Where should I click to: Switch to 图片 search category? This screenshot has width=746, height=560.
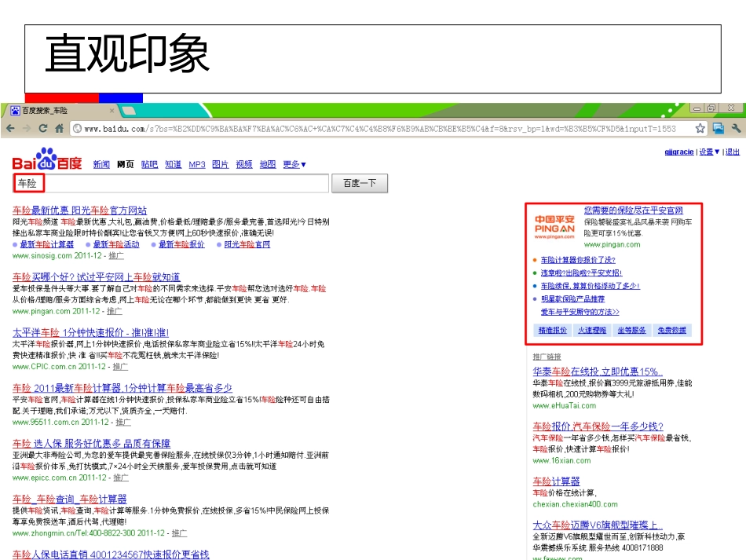point(221,165)
